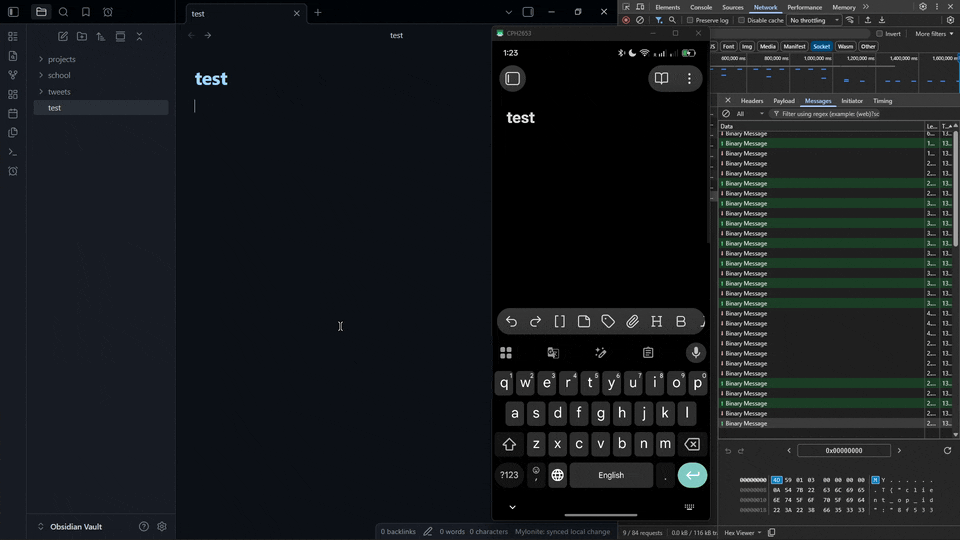Open DevTools settings gear in tab bar

coord(923,7)
